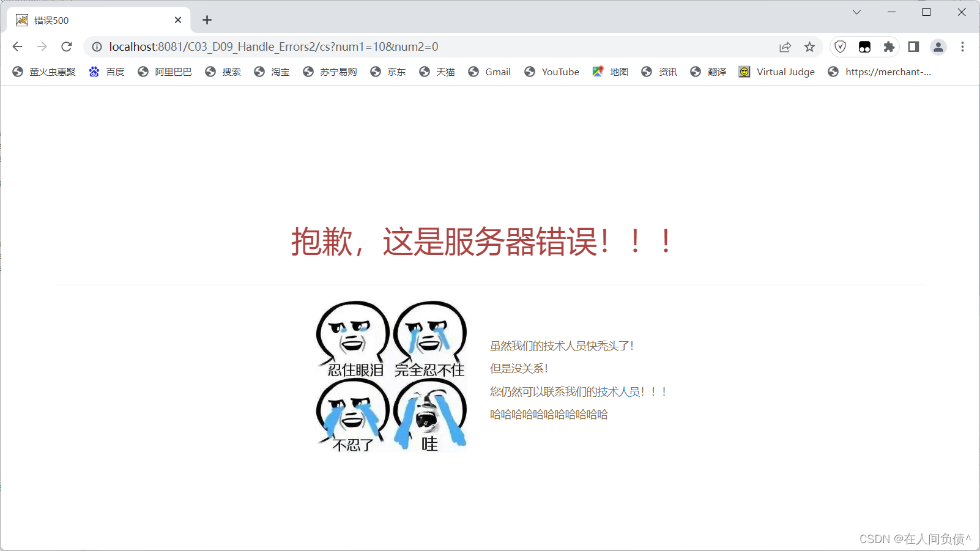This screenshot has width=980, height=551.
Task: Open the Gmail bookmark
Action: pos(489,72)
